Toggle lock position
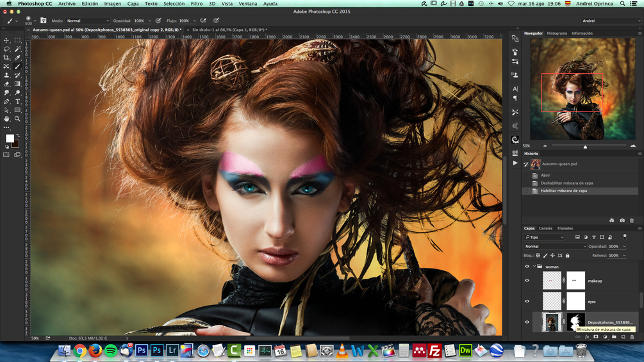The width and height of the screenshot is (644, 362). pyautogui.click(x=552, y=255)
